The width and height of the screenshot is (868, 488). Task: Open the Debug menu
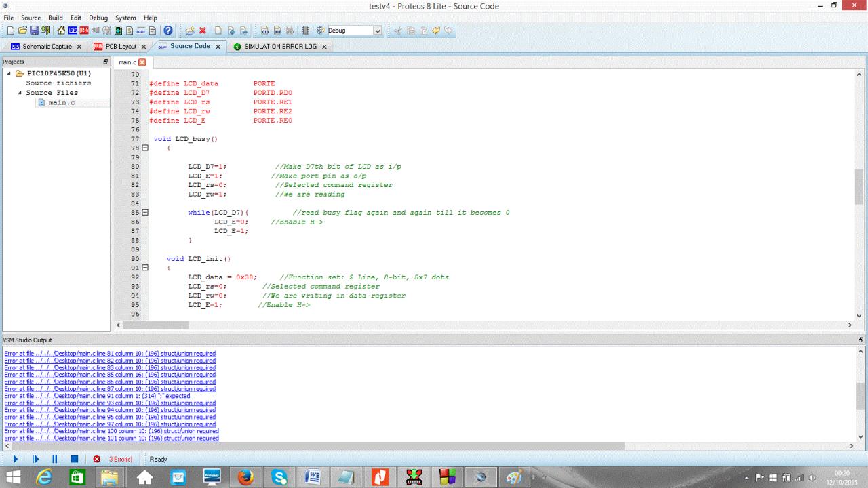98,18
